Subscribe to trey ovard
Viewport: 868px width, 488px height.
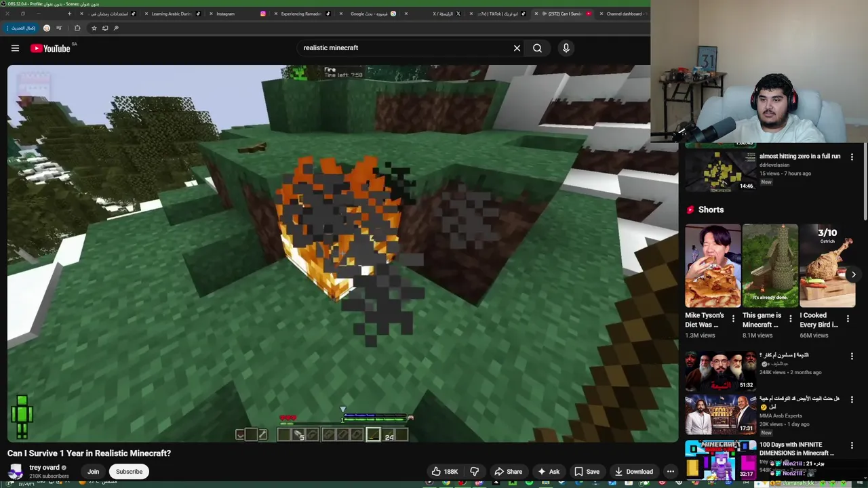point(129,472)
